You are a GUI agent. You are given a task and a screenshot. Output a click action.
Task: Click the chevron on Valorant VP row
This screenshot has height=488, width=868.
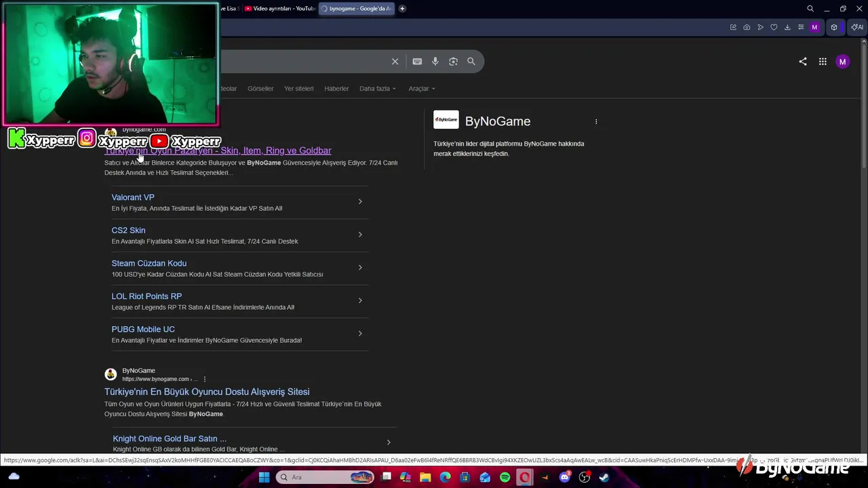[x=360, y=201]
